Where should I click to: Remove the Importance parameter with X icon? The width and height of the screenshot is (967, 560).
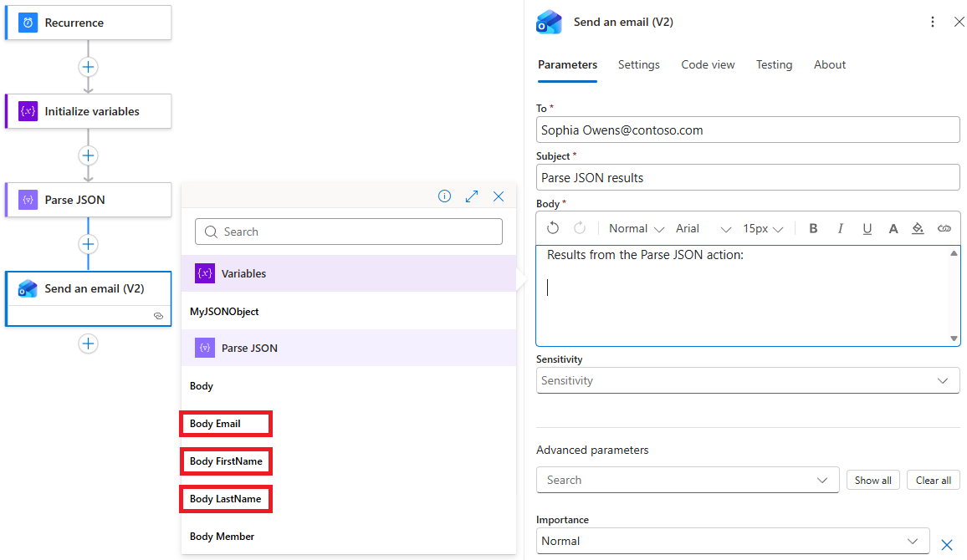tap(947, 545)
